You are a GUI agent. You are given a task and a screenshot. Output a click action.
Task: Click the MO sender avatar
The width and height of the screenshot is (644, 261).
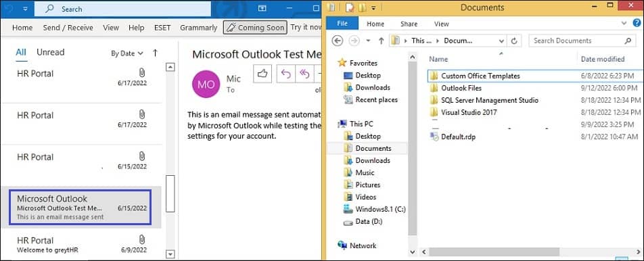pyautogui.click(x=206, y=84)
